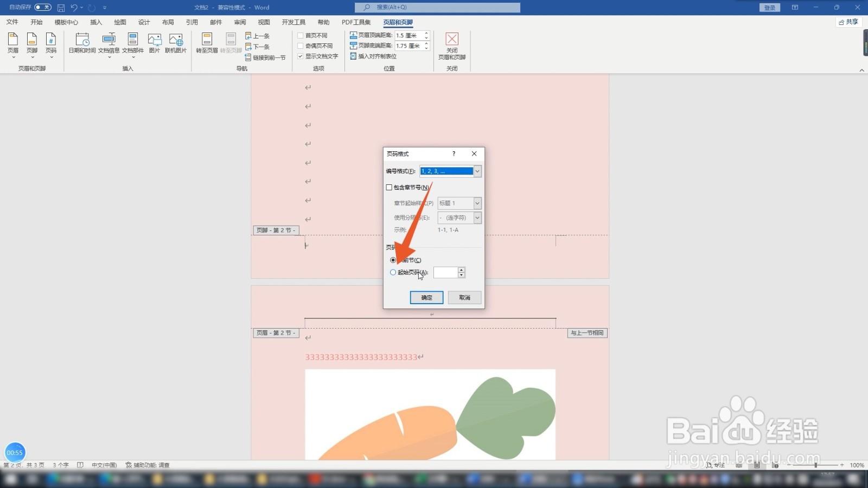Click the 中文(中国) language indicator
This screenshot has width=868, height=488.
(104, 465)
